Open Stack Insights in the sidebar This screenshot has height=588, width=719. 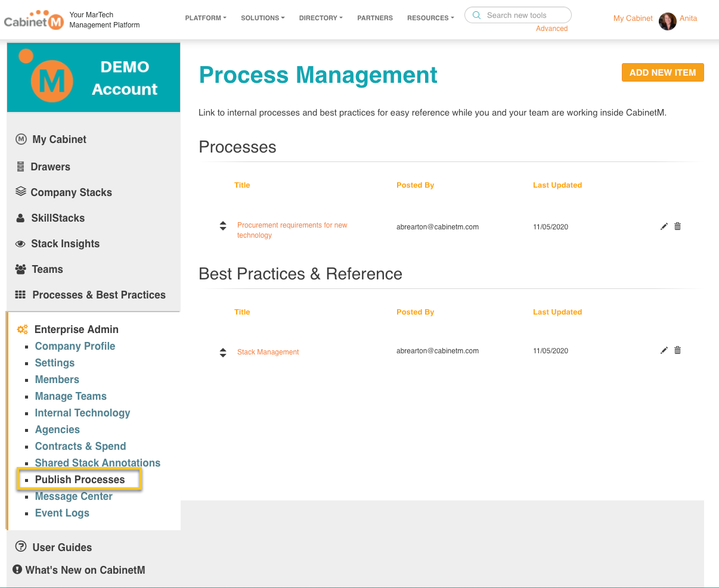coord(66,244)
